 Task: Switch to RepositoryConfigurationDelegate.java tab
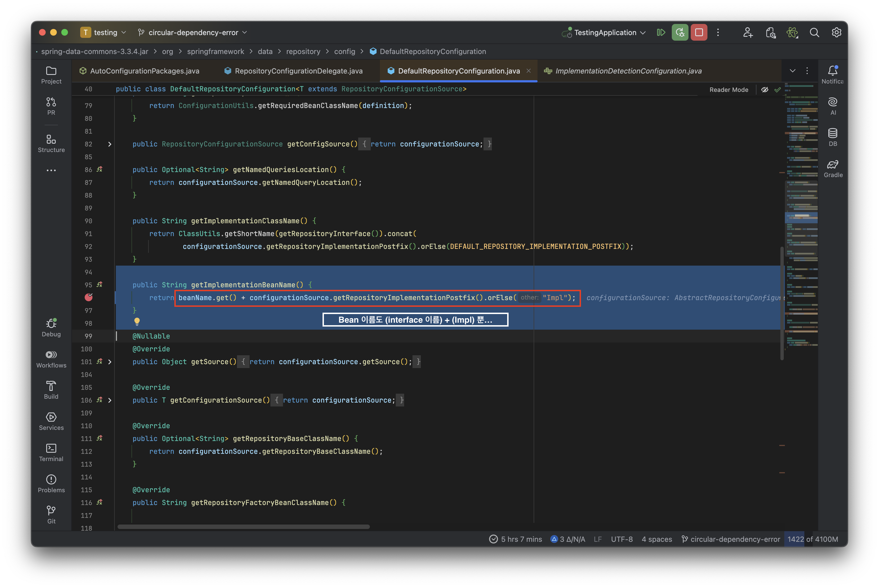pyautogui.click(x=298, y=71)
